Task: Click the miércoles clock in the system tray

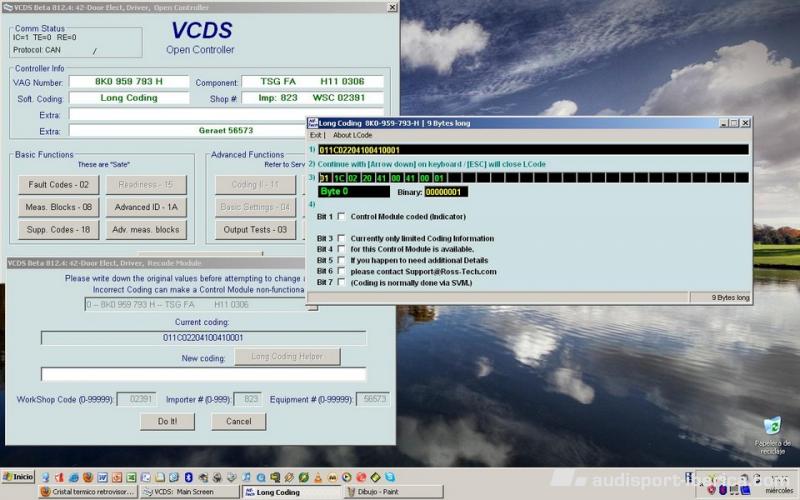Action: [779, 490]
